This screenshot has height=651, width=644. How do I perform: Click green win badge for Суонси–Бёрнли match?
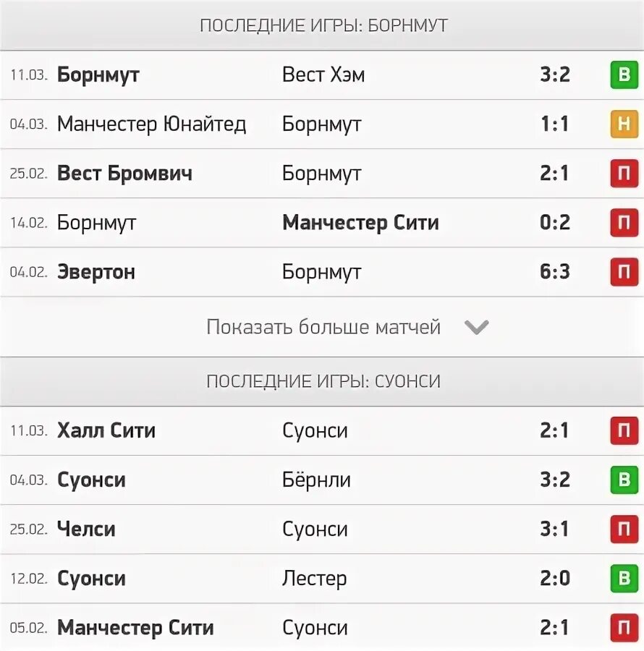(x=624, y=480)
